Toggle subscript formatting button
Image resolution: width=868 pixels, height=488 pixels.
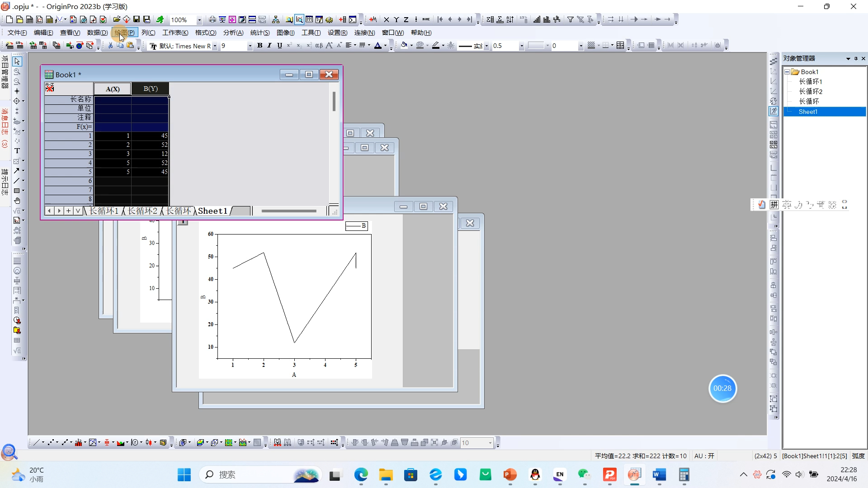(x=299, y=46)
